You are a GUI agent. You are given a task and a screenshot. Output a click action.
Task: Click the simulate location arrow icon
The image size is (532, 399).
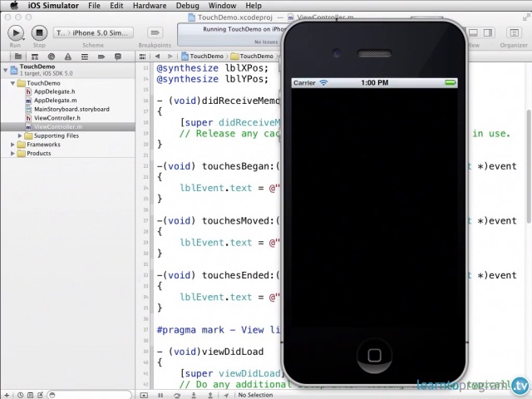pyautogui.click(x=226, y=395)
